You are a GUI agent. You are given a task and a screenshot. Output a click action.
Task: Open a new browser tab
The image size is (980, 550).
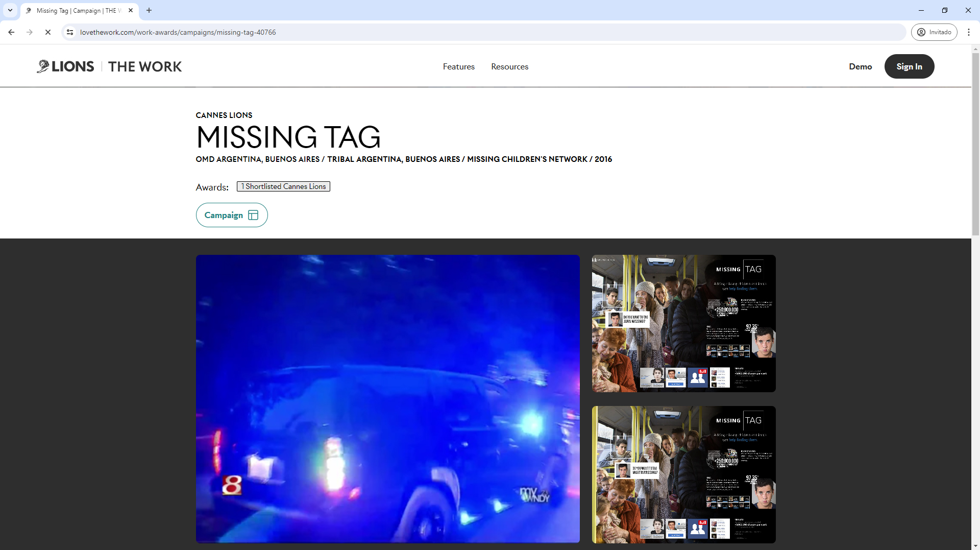[x=149, y=10]
